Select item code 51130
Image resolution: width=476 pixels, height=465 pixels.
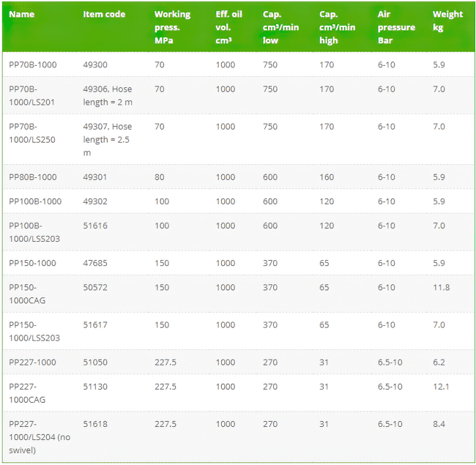(95, 387)
